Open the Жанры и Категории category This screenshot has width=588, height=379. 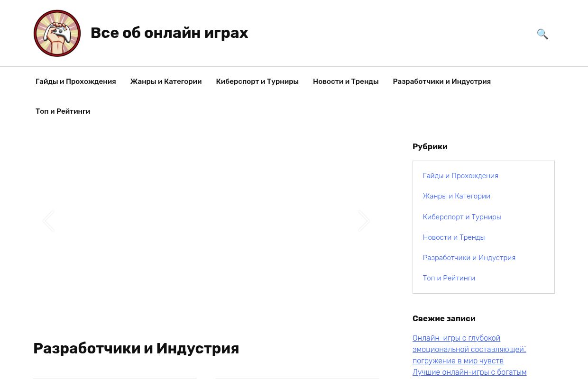pyautogui.click(x=457, y=196)
